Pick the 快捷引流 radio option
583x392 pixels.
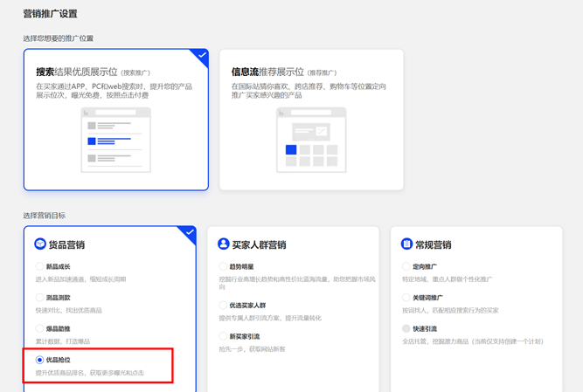tap(406, 329)
